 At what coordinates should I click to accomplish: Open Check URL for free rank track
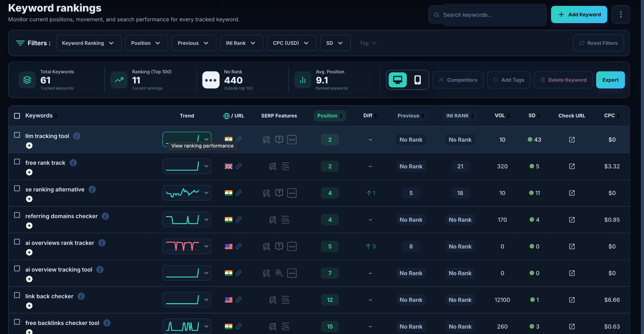click(572, 166)
